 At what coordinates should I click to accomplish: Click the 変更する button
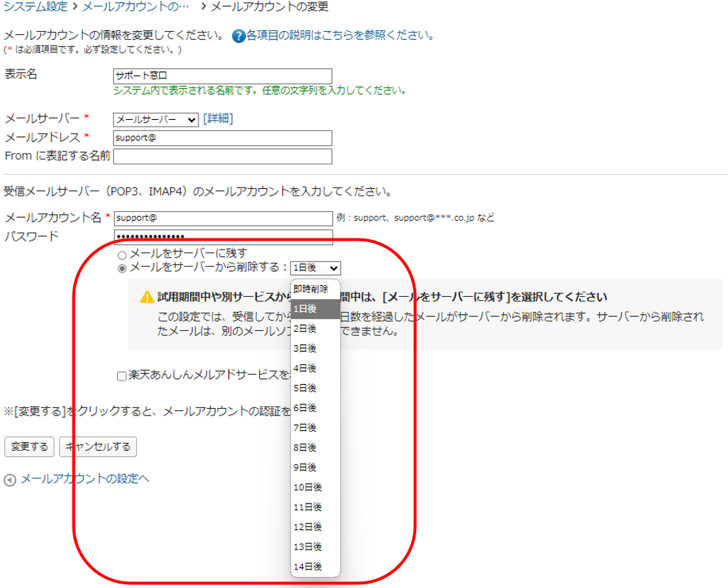pyautogui.click(x=28, y=447)
